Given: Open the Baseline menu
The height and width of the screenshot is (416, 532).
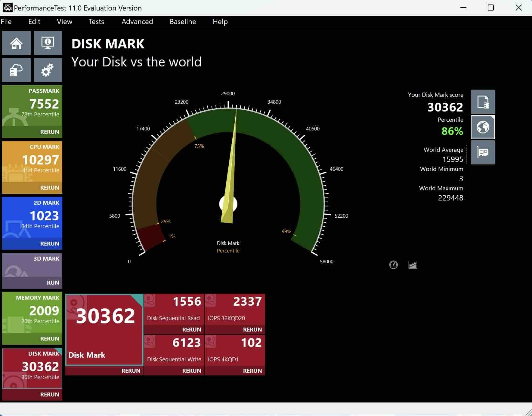Looking at the screenshot, I should click(183, 22).
